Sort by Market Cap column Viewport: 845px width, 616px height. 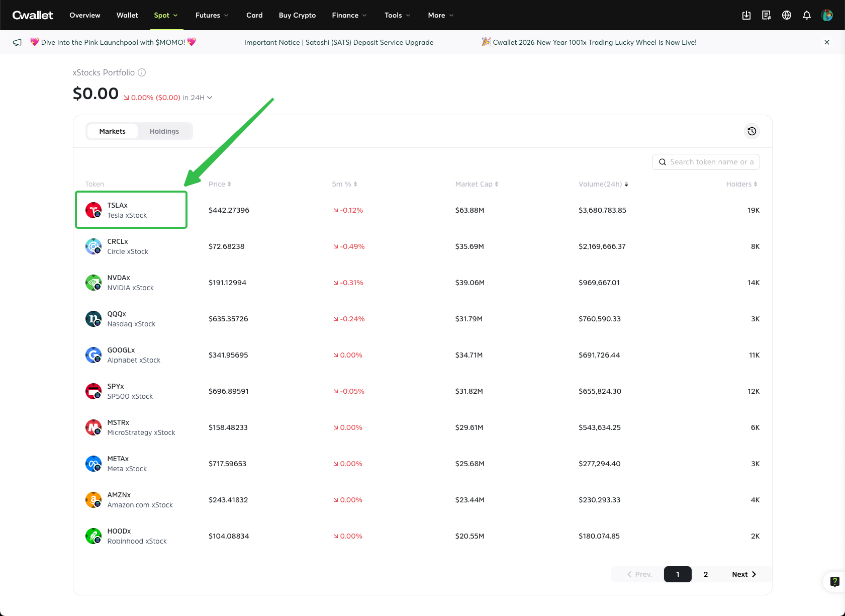(x=477, y=184)
